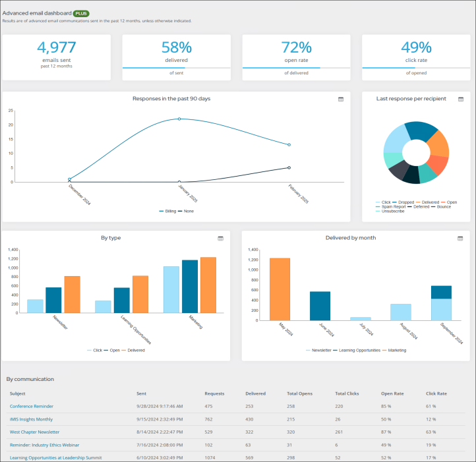
Task: Click orange Delivered bar for Marketing type
Action: point(208,285)
